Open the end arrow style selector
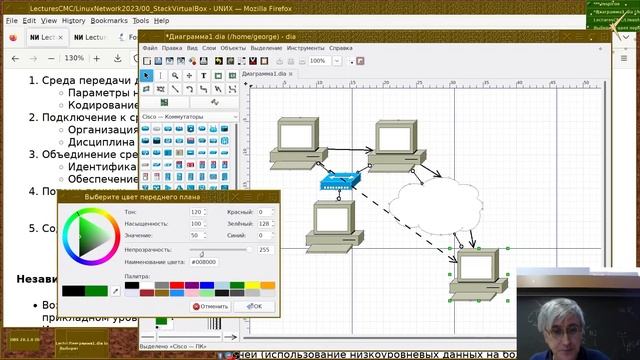The image size is (640, 360). pos(231,337)
